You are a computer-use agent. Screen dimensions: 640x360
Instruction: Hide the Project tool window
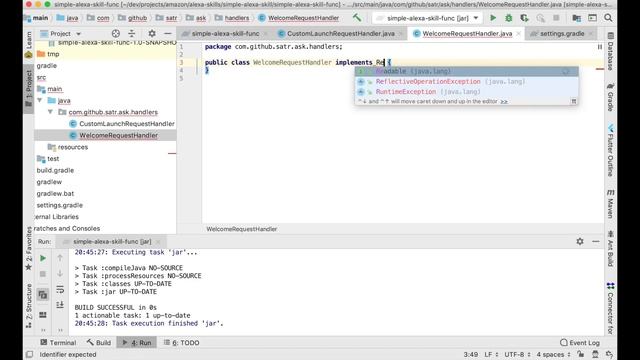click(x=168, y=33)
